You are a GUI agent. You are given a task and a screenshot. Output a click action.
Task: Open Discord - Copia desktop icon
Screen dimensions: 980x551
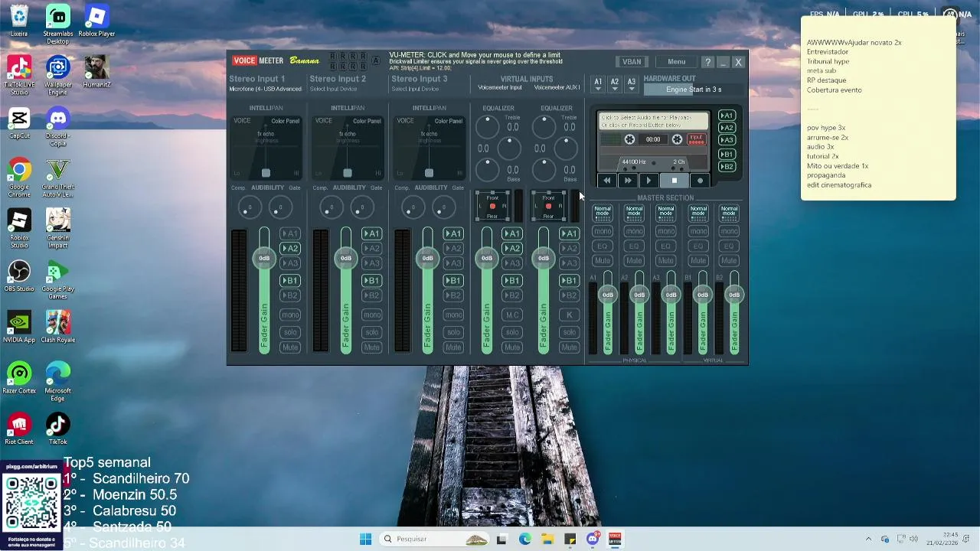click(57, 126)
